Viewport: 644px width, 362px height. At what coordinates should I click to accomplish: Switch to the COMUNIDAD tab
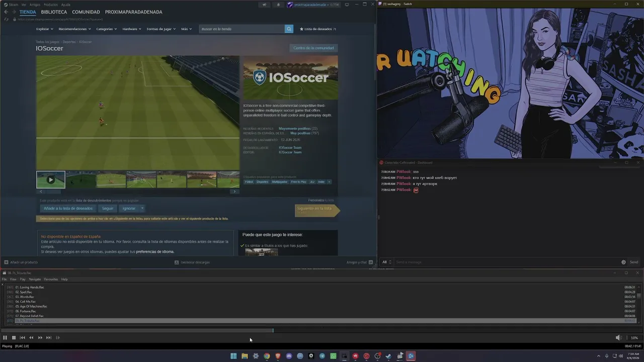(86, 12)
